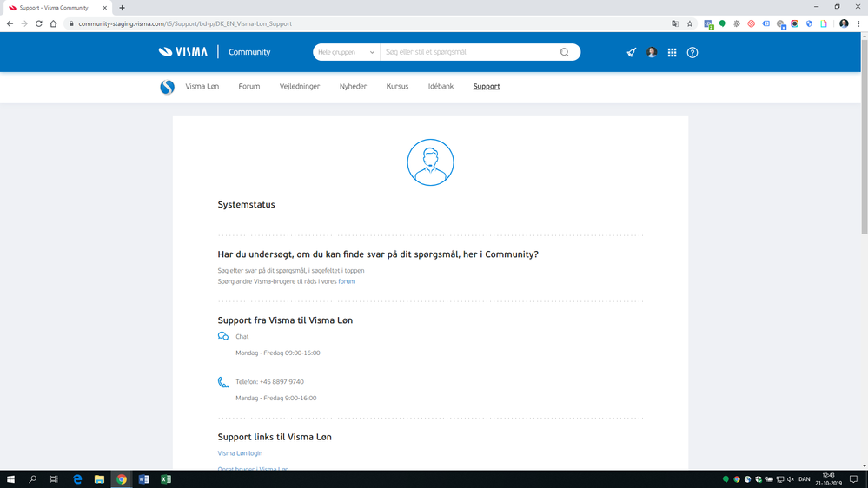The width and height of the screenshot is (868, 488).
Task: Open the Nyheder tab
Action: [353, 86]
